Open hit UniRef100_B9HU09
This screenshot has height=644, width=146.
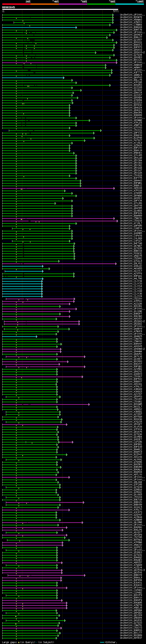(131, 27)
